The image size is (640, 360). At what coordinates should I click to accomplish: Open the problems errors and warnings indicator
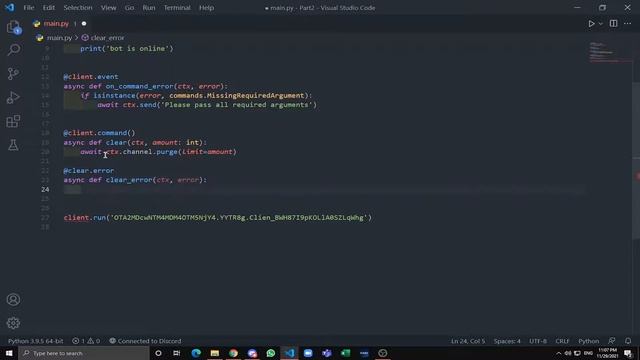[86, 341]
